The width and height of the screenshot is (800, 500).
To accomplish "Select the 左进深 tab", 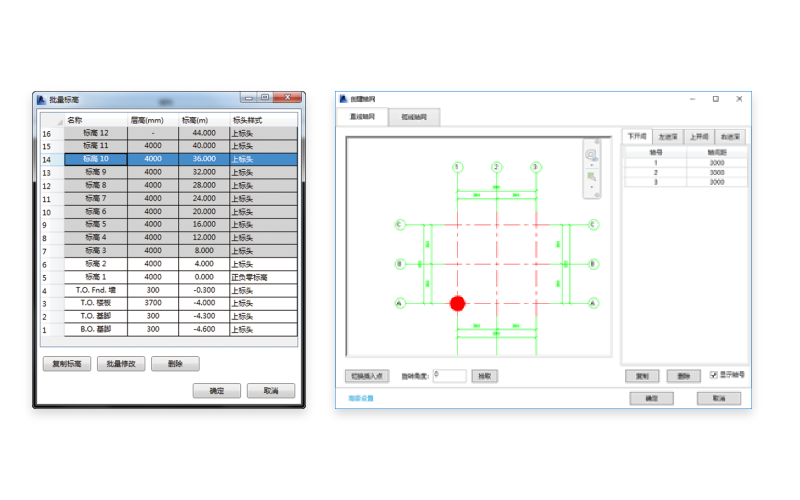I will (x=668, y=137).
